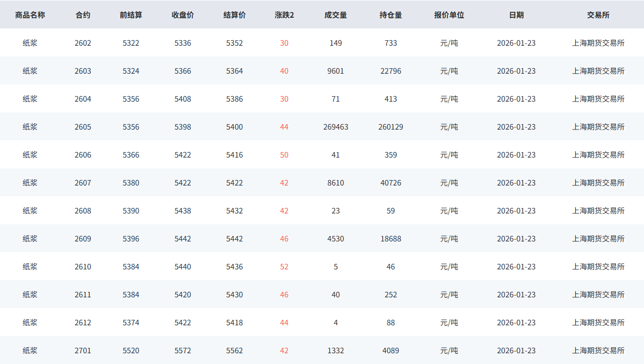This screenshot has height=364, width=644.
Task: Click open interest value 40726
Action: [x=390, y=183]
